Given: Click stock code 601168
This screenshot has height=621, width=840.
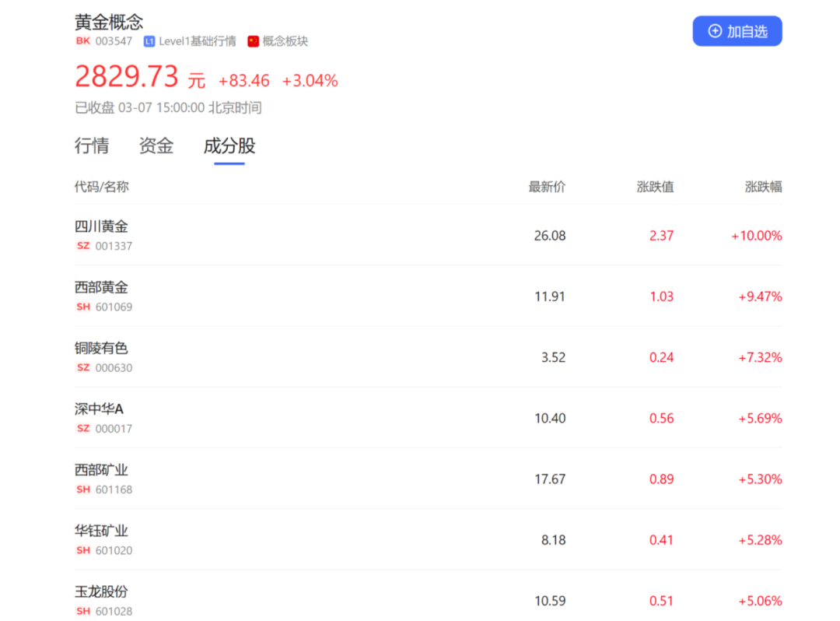Looking at the screenshot, I should [114, 489].
